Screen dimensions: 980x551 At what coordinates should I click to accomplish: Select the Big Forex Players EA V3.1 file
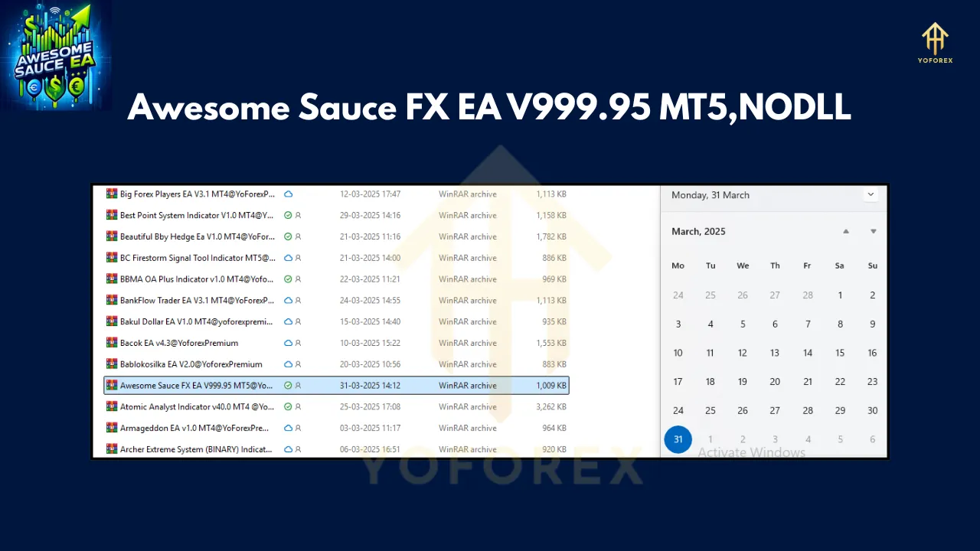(197, 194)
